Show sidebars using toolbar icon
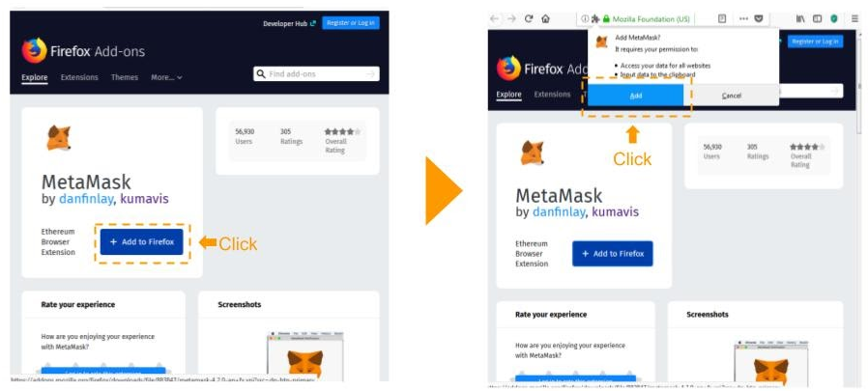868x391 pixels. tap(817, 18)
